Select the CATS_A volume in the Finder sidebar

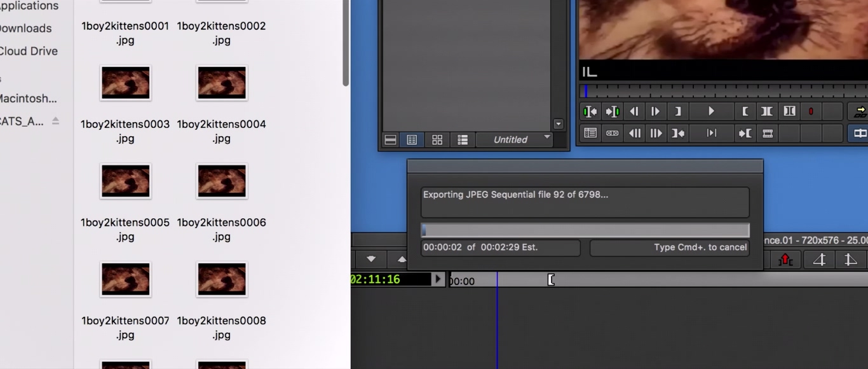(x=22, y=121)
